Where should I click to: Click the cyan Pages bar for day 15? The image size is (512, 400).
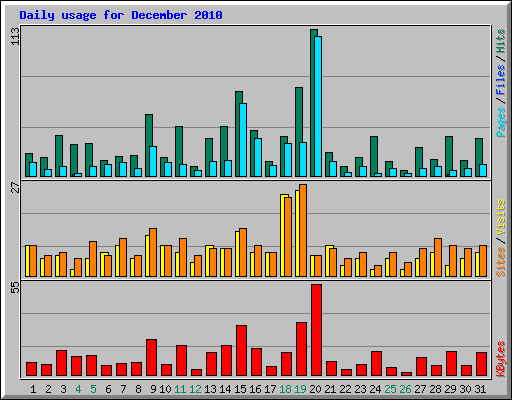tap(243, 140)
